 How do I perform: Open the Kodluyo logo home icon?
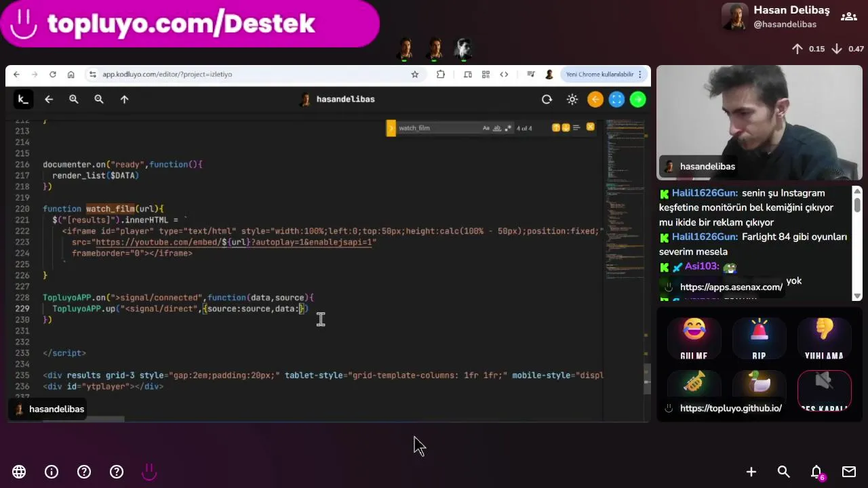pyautogui.click(x=23, y=100)
